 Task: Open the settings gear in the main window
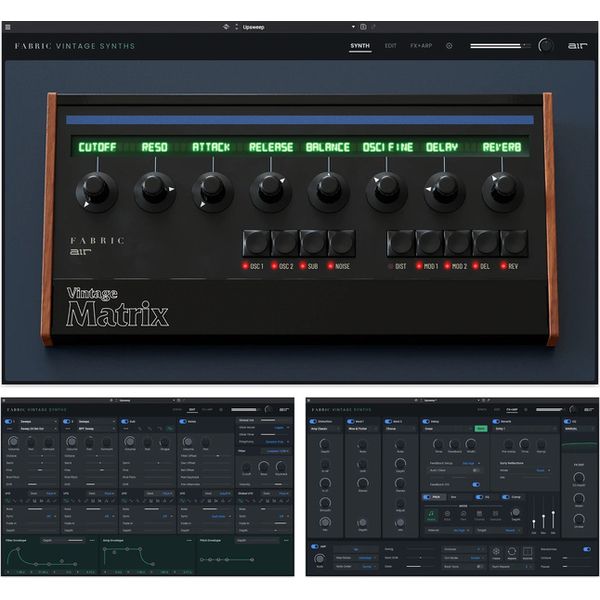pyautogui.click(x=449, y=46)
